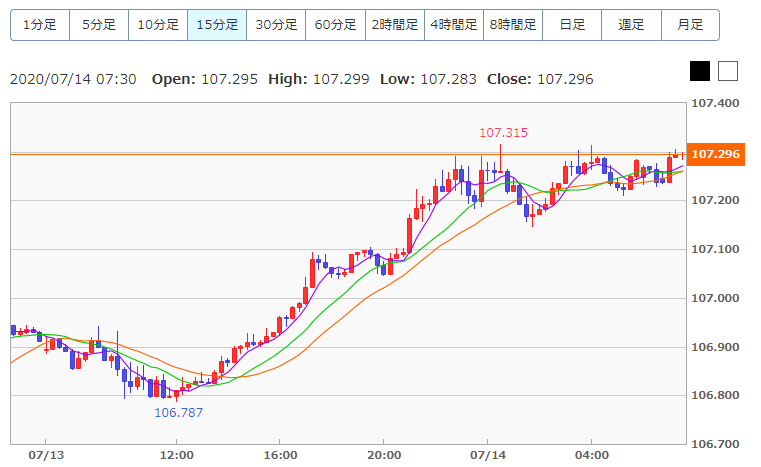Click the 106.800 price axis label
The image size is (761, 467).
click(715, 396)
